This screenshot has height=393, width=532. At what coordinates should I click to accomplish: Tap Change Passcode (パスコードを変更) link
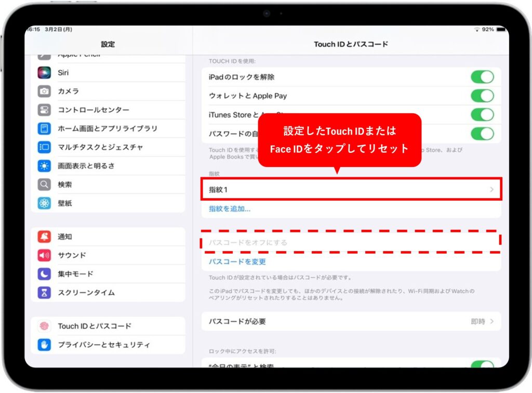[237, 261]
